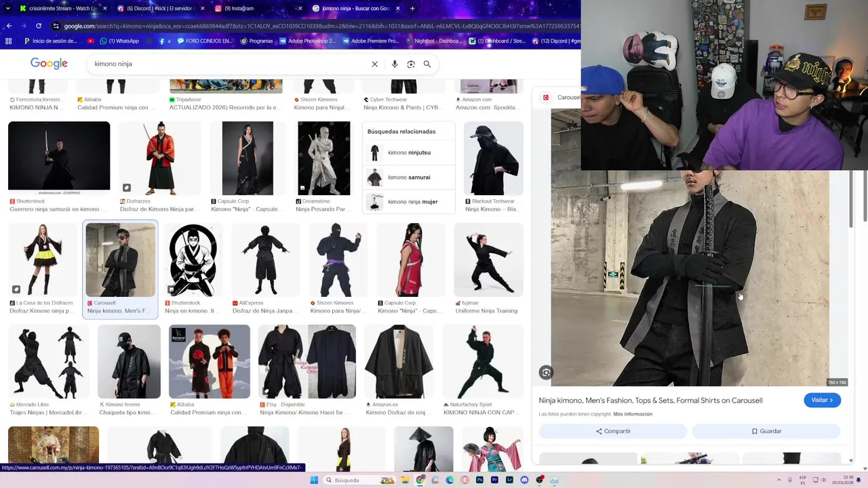Select related search kimono samurai
Viewport: 868px width, 488px height.
409,177
